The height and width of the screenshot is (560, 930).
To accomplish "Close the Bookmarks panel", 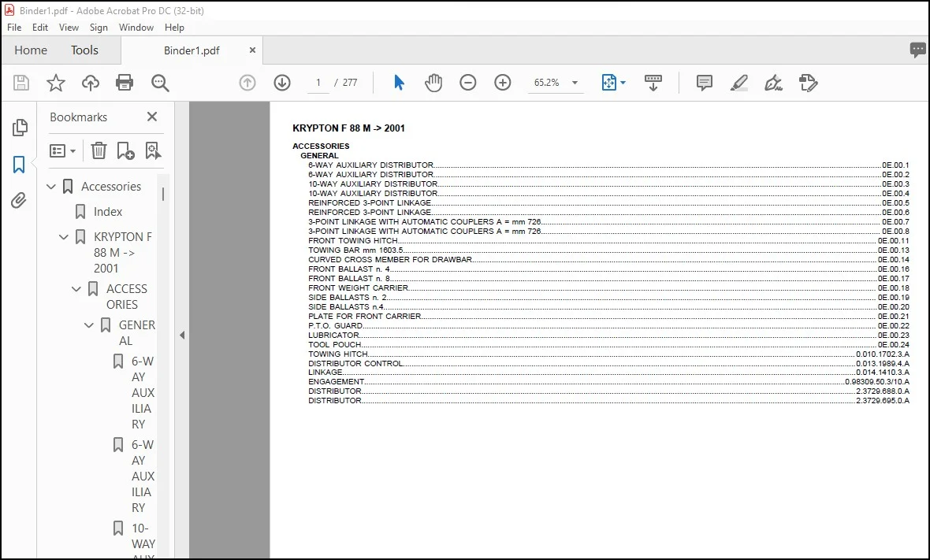I will [x=152, y=117].
